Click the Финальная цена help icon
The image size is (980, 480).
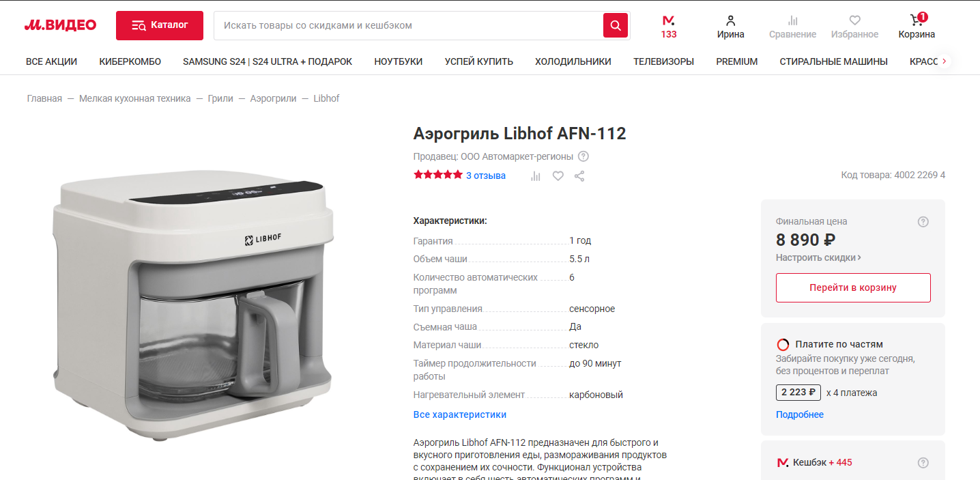click(x=923, y=222)
